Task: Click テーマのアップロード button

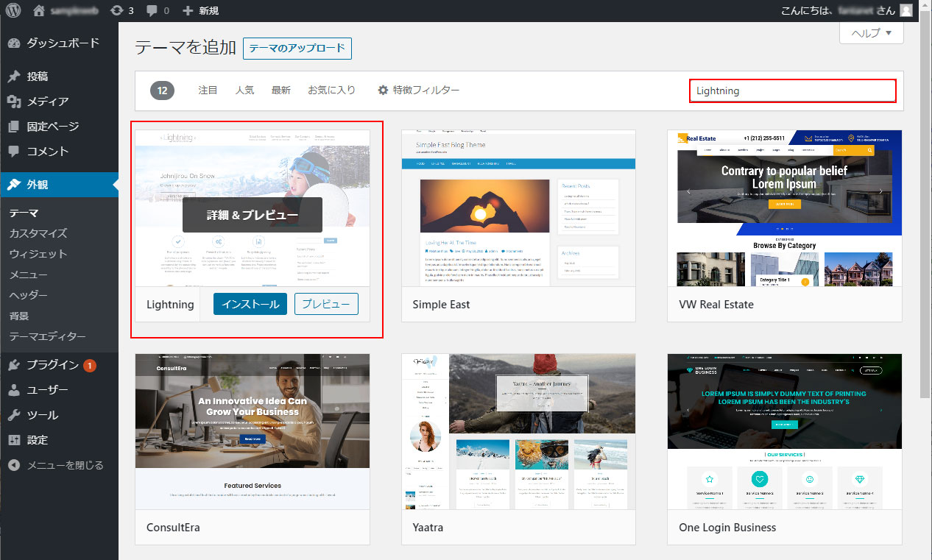Action: point(297,49)
